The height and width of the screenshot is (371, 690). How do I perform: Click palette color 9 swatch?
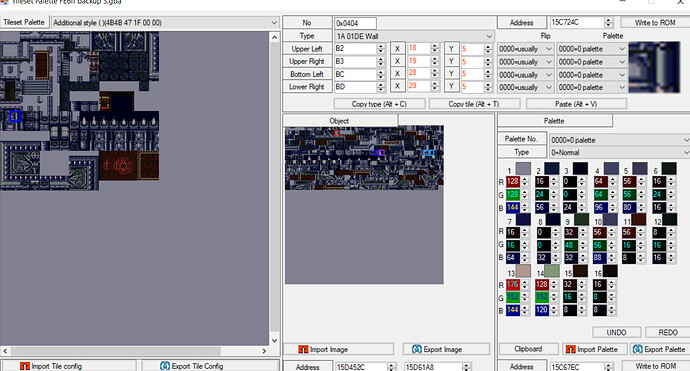[x=581, y=219]
